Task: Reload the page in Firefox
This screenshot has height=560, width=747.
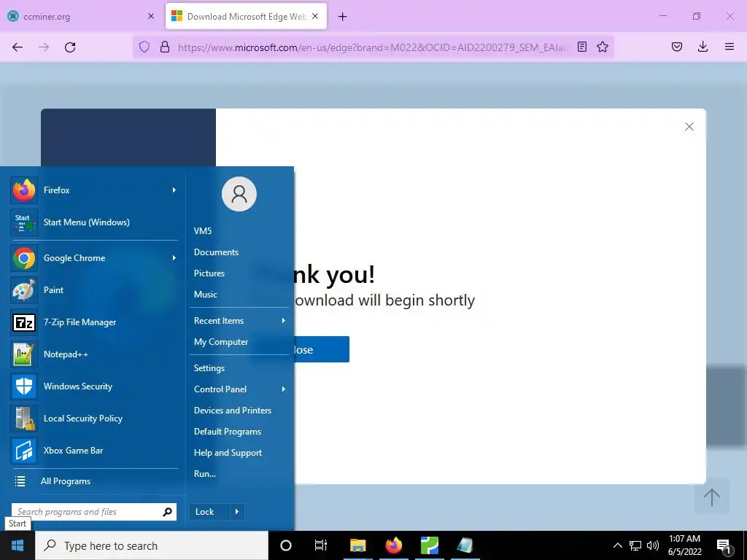Action: click(x=70, y=47)
